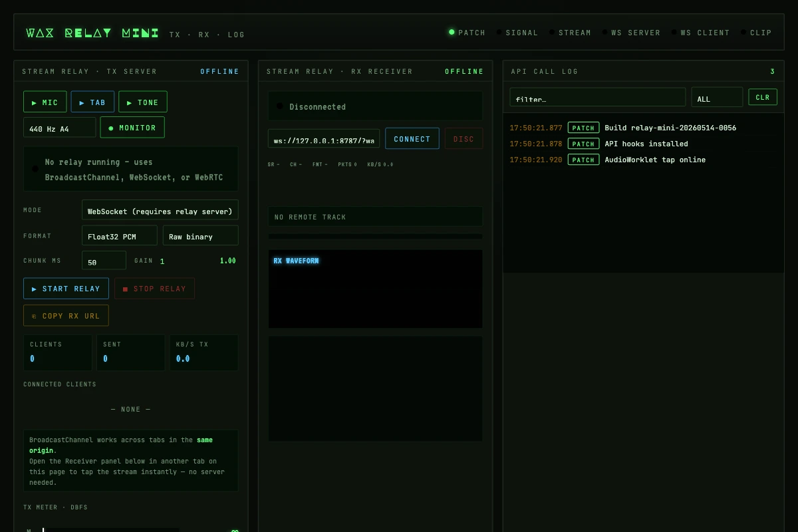Open the Float32 PCM format dropdown
The image size is (798, 532).
(120, 235)
